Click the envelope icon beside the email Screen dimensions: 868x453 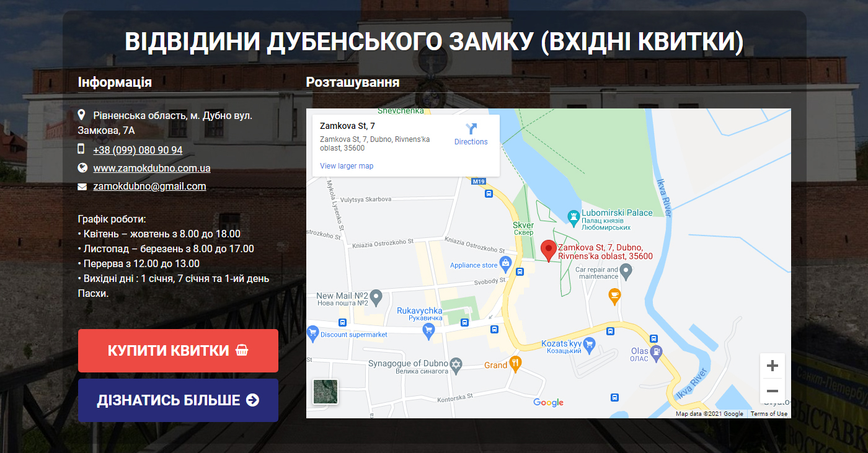point(82,187)
